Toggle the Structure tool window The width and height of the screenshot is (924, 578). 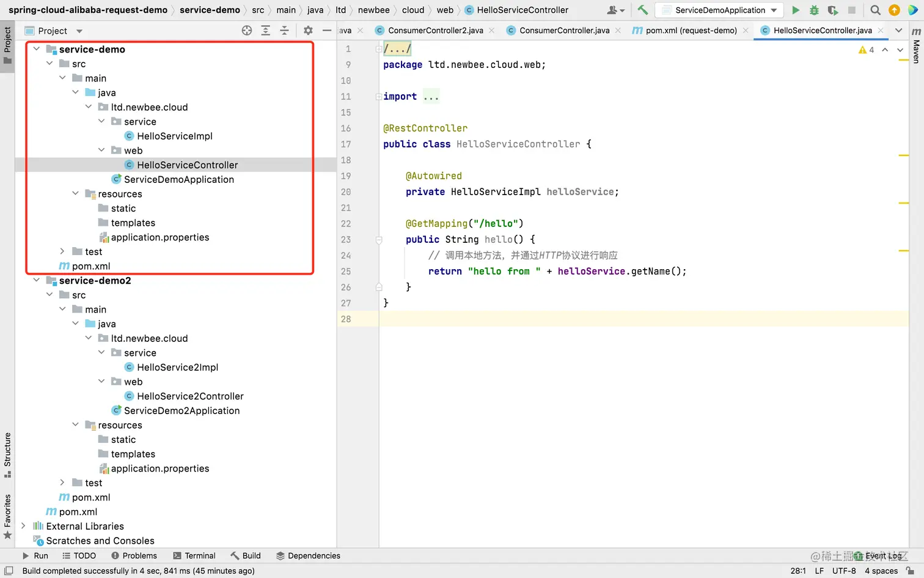tap(7, 456)
